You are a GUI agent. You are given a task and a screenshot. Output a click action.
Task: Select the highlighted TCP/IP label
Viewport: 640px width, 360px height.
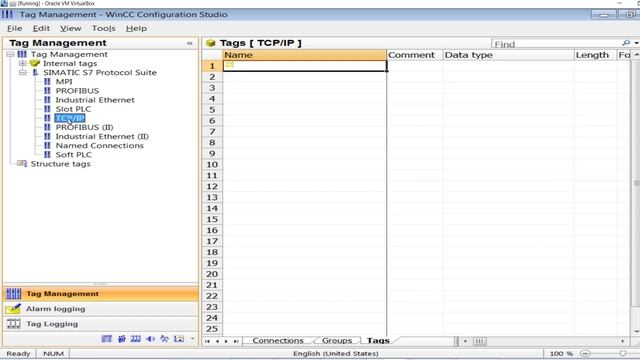(70, 118)
